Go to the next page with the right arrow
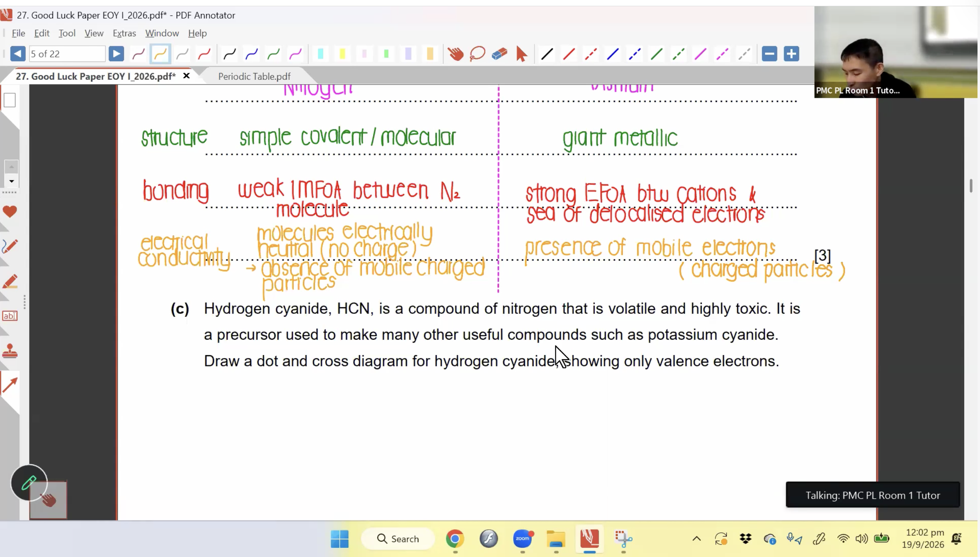This screenshot has width=980, height=557. point(116,54)
